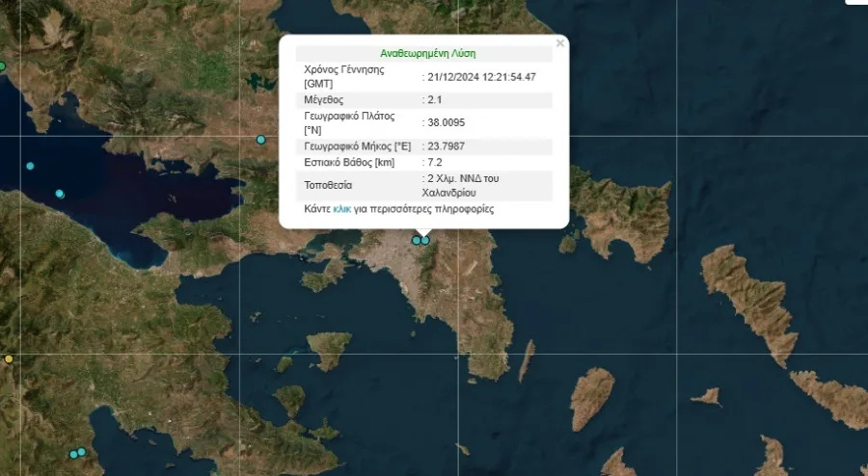
Task: Click the 'Μέγεθος' row label
Action: (x=323, y=100)
